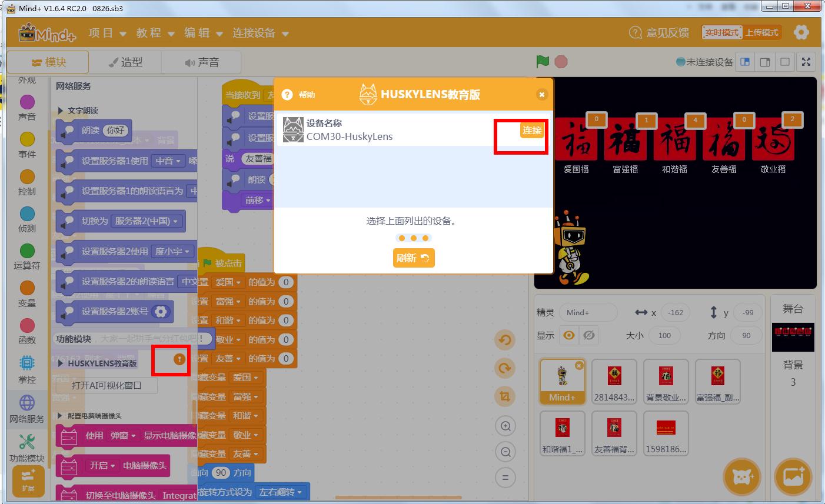Click the sprite 大小 field showing 100

(x=664, y=335)
